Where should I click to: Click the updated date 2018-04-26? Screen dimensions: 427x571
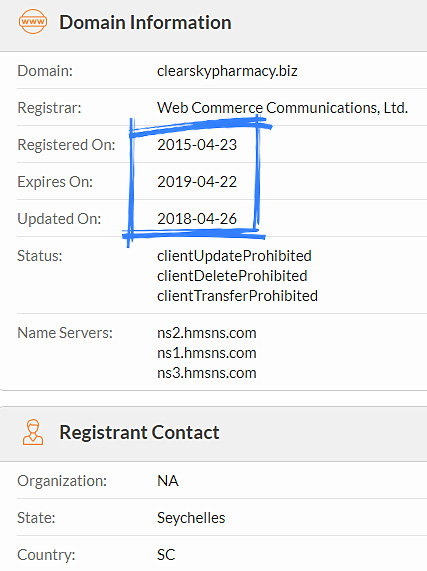coord(197,219)
